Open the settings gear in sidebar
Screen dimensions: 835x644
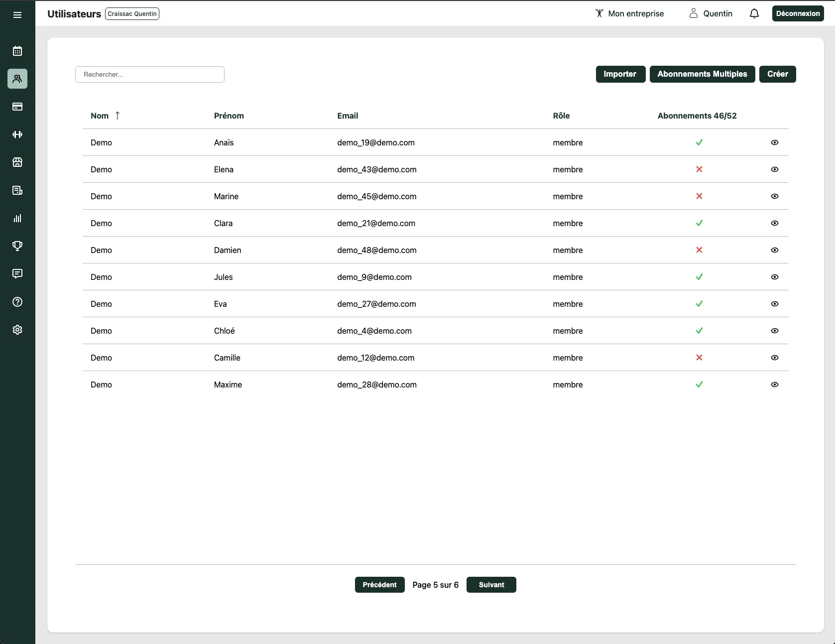click(17, 330)
